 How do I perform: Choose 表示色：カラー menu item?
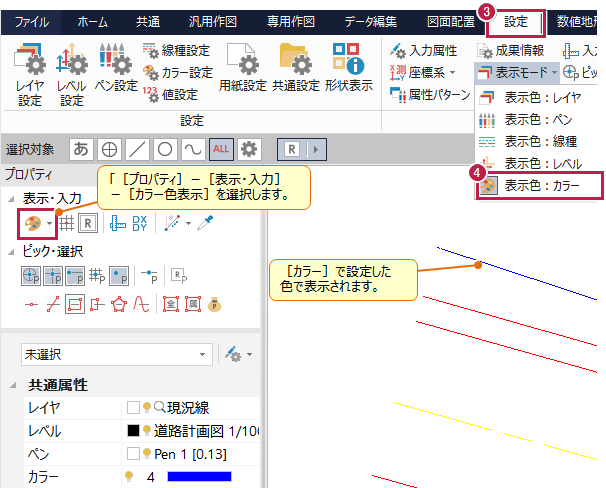540,185
